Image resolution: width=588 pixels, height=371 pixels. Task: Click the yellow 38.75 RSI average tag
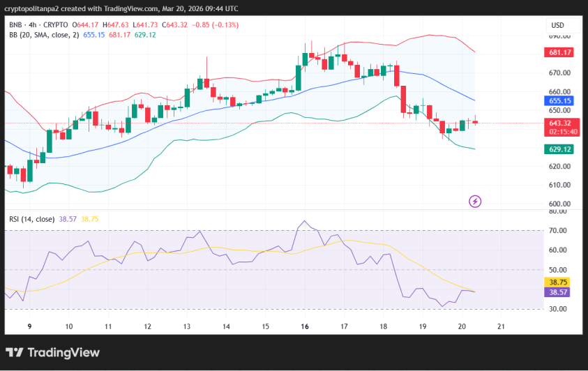tap(560, 282)
